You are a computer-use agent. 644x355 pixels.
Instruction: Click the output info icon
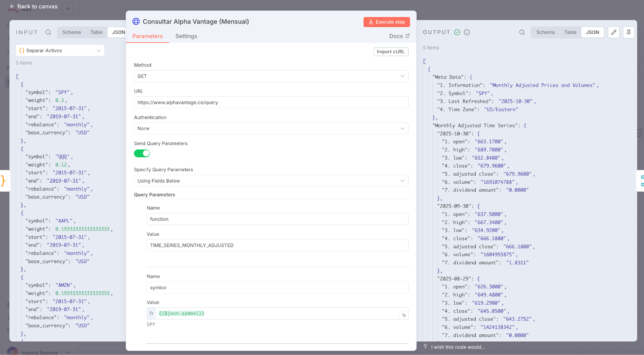(x=467, y=32)
